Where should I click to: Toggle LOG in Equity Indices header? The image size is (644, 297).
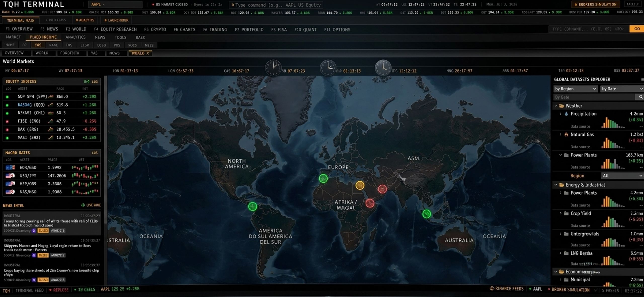[95, 82]
